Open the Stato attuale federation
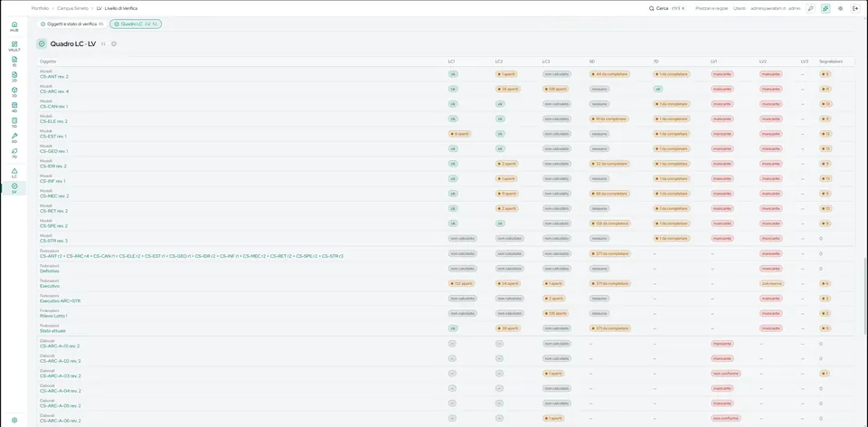The height and width of the screenshot is (427, 868). click(x=52, y=330)
